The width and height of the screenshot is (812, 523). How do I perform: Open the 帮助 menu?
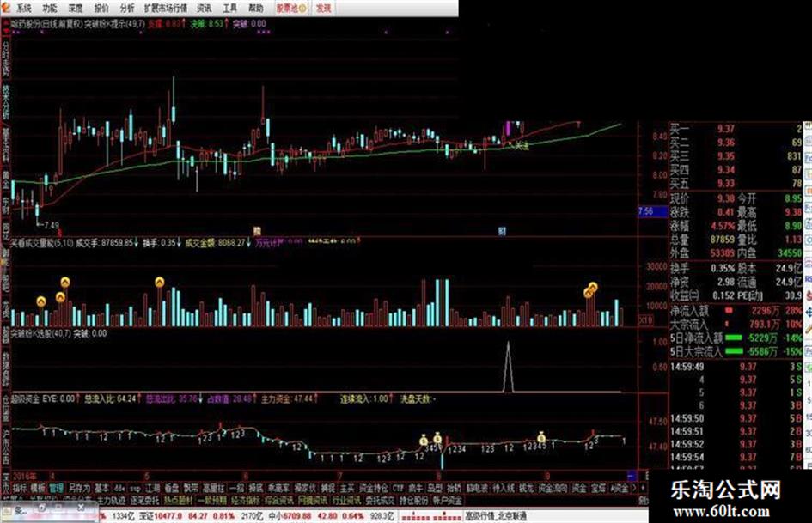[x=256, y=9]
